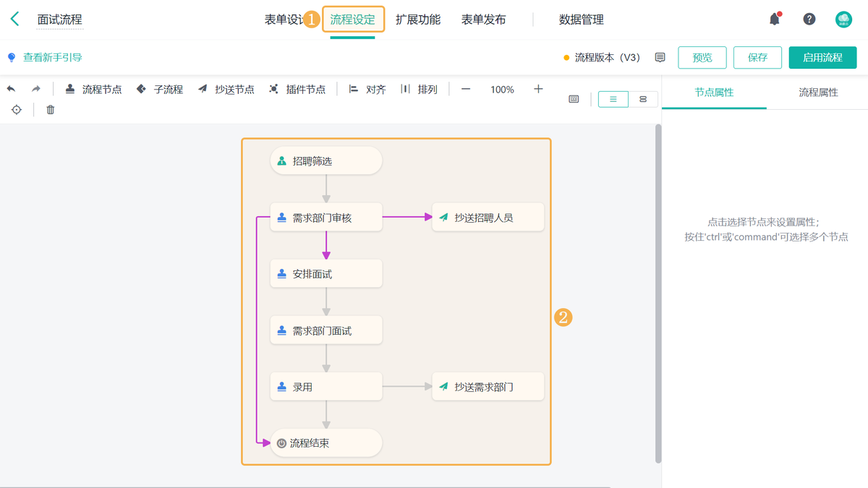Viewport: 868px width, 488px height.
Task: Open the flow version notes icon
Action: click(660, 58)
